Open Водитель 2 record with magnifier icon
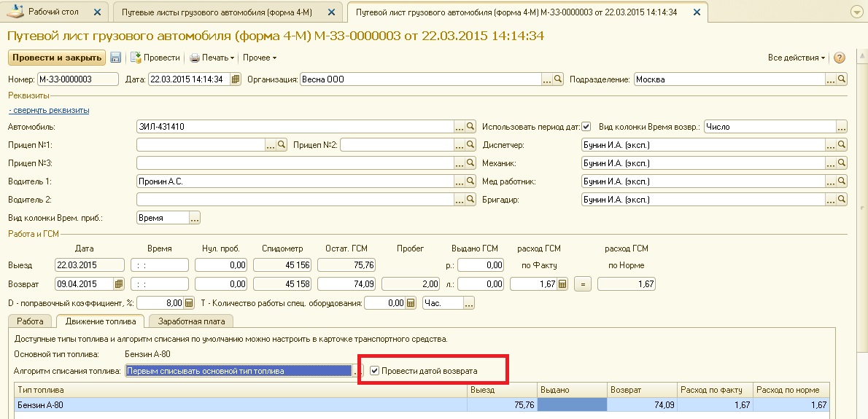 [470, 200]
